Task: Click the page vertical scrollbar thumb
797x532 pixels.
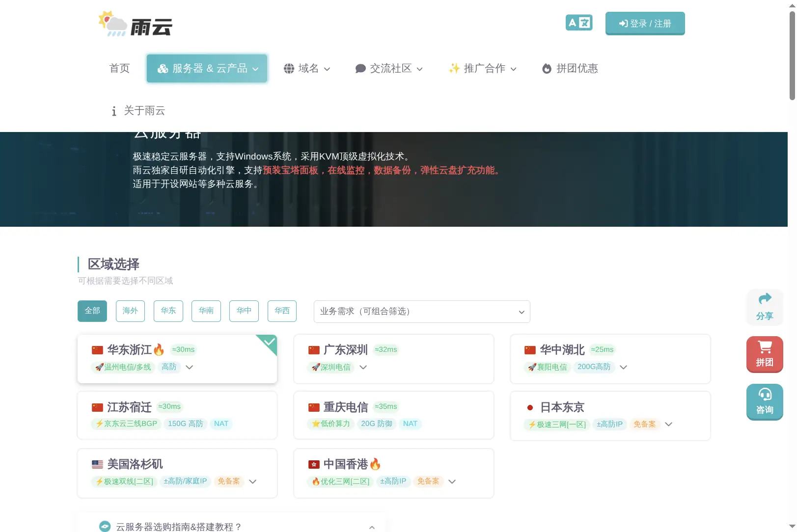Action: [x=792, y=55]
